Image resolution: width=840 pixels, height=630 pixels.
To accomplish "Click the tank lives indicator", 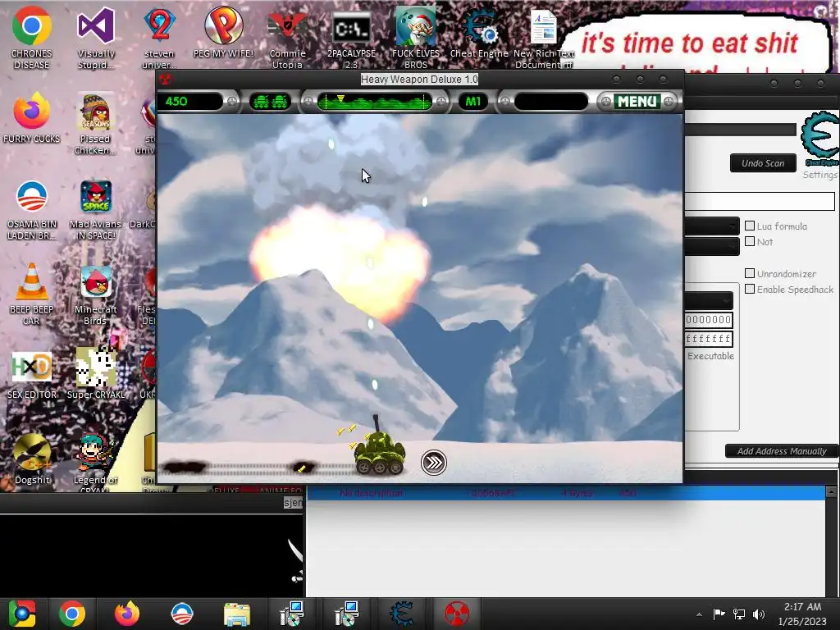I will click(x=271, y=101).
